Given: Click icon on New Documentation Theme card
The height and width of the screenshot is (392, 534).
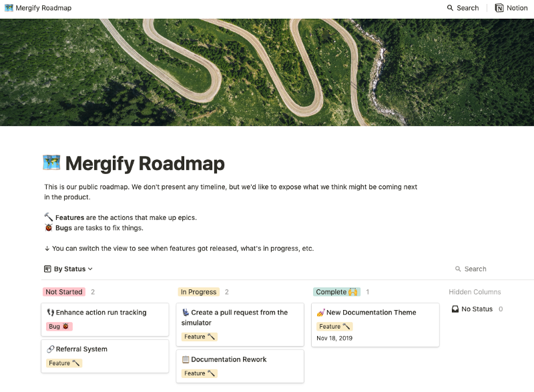Looking at the screenshot, I should tap(321, 312).
